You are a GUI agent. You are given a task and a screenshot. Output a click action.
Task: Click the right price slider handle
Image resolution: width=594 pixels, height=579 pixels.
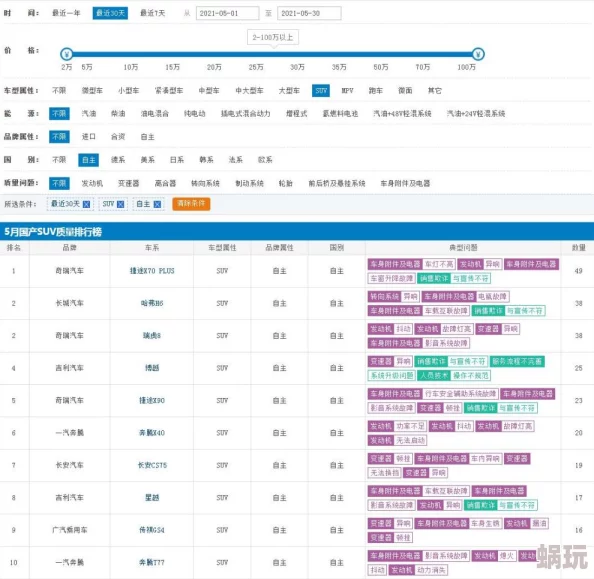[x=478, y=54]
